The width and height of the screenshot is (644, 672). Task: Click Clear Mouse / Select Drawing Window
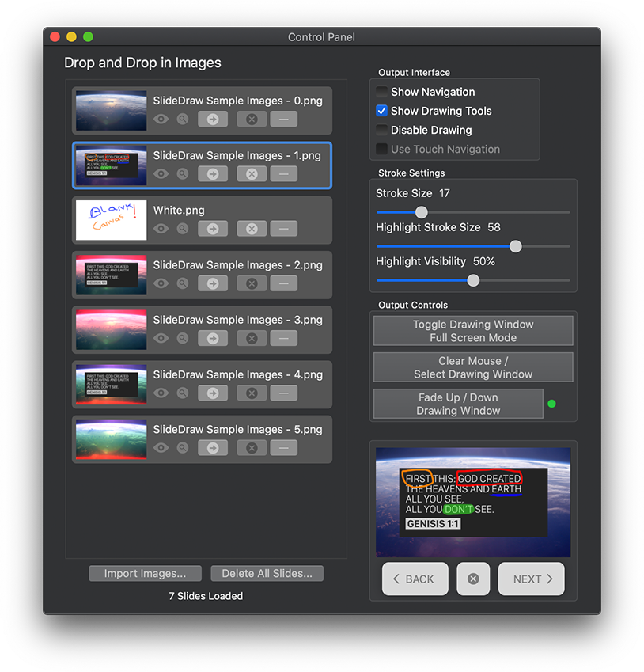[473, 367]
